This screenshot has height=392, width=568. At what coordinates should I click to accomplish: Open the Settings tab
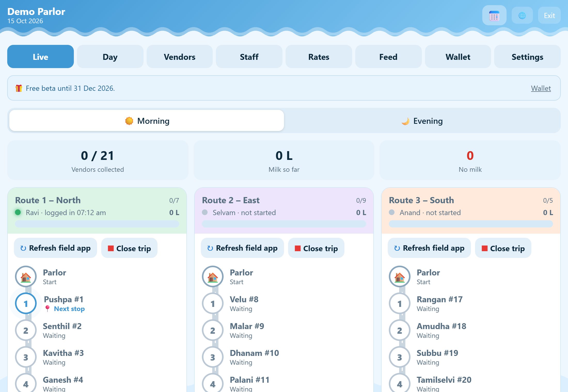click(527, 57)
